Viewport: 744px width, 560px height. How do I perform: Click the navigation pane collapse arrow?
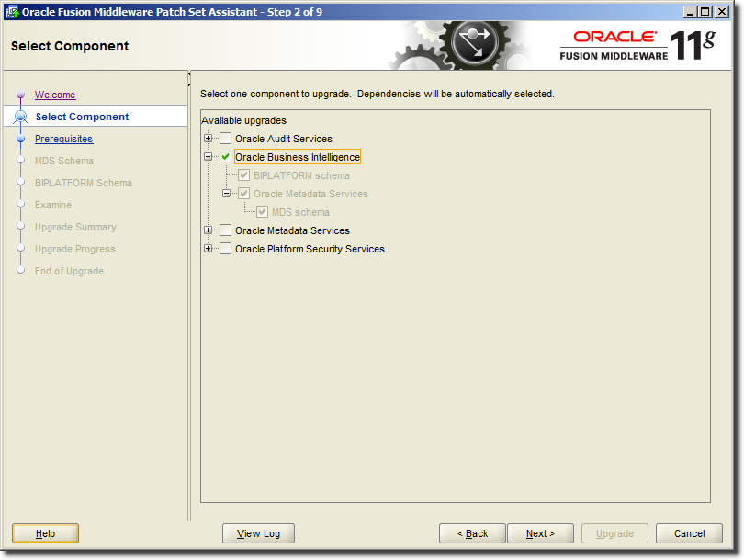click(x=189, y=74)
